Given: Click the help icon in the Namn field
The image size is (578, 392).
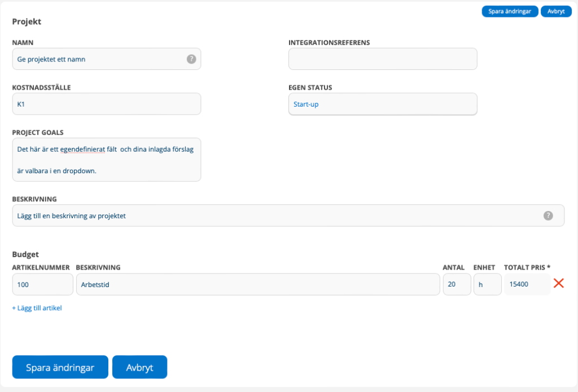Looking at the screenshot, I should 191,59.
